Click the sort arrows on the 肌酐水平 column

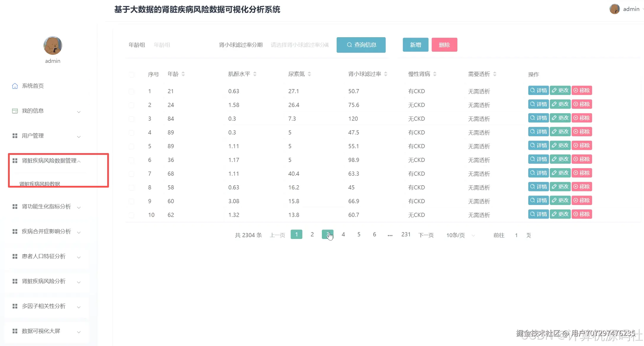click(x=255, y=74)
